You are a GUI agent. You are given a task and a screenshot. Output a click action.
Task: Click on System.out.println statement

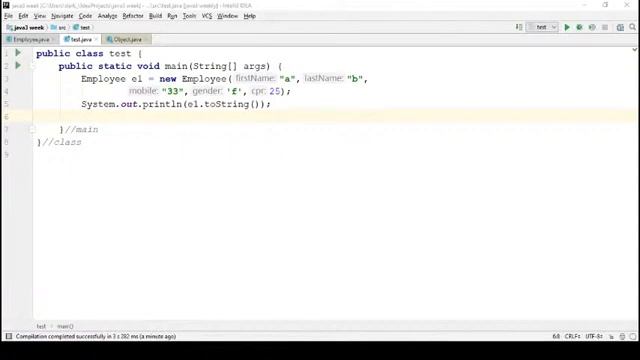[x=176, y=104]
